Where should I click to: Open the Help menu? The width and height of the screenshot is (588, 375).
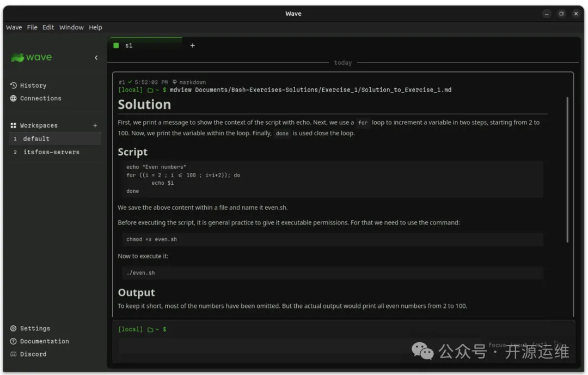(x=95, y=27)
